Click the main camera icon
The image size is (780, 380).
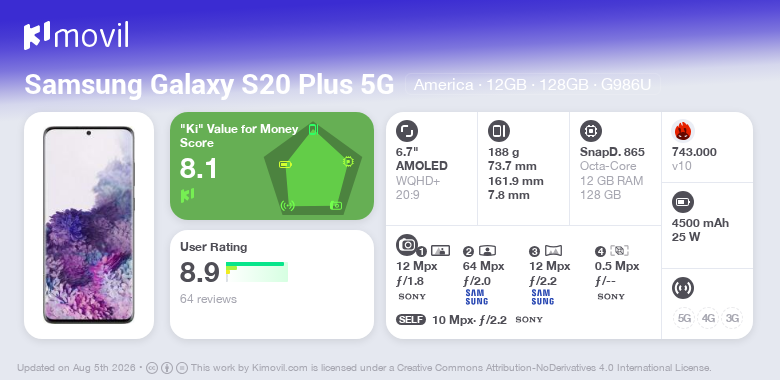[407, 244]
